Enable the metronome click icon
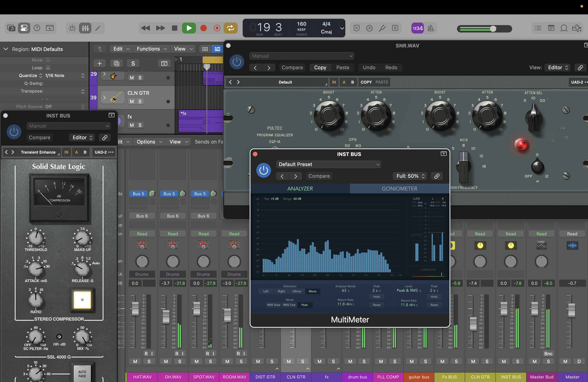Screen dimensions: 588x382 [x=431, y=28]
